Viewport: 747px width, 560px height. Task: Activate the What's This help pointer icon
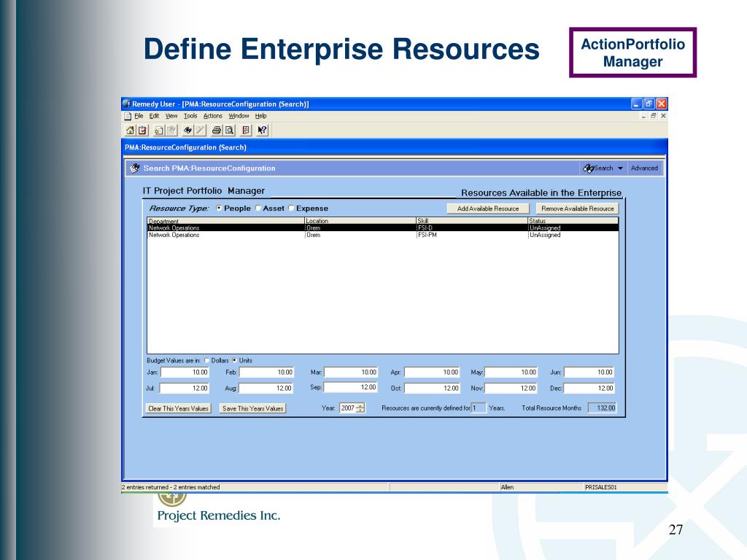click(x=262, y=130)
